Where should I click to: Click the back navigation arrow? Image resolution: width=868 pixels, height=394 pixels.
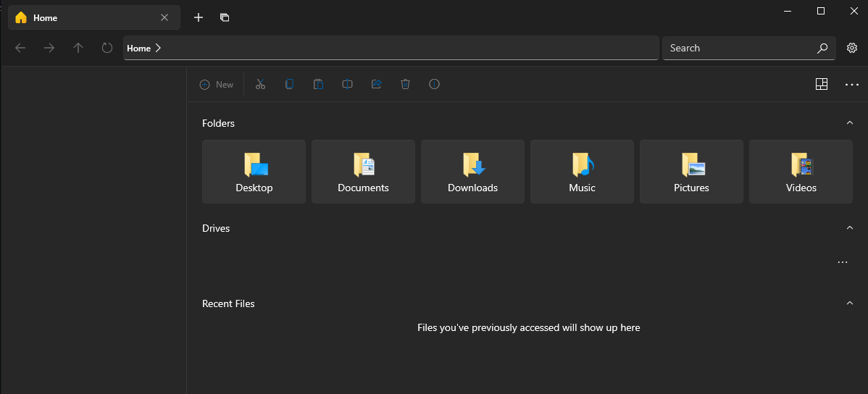(x=20, y=48)
